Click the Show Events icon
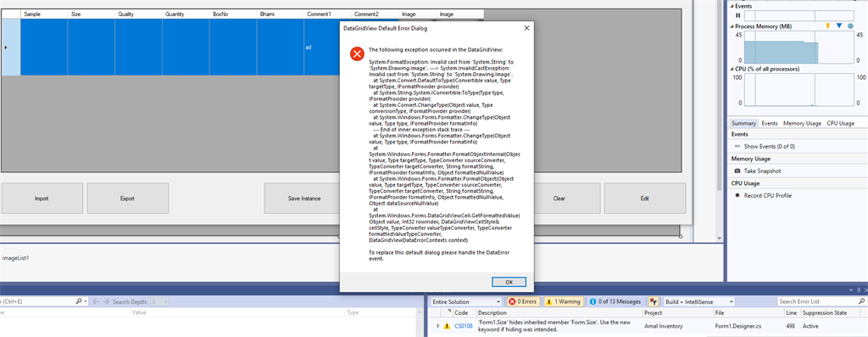868x337 pixels. click(737, 146)
